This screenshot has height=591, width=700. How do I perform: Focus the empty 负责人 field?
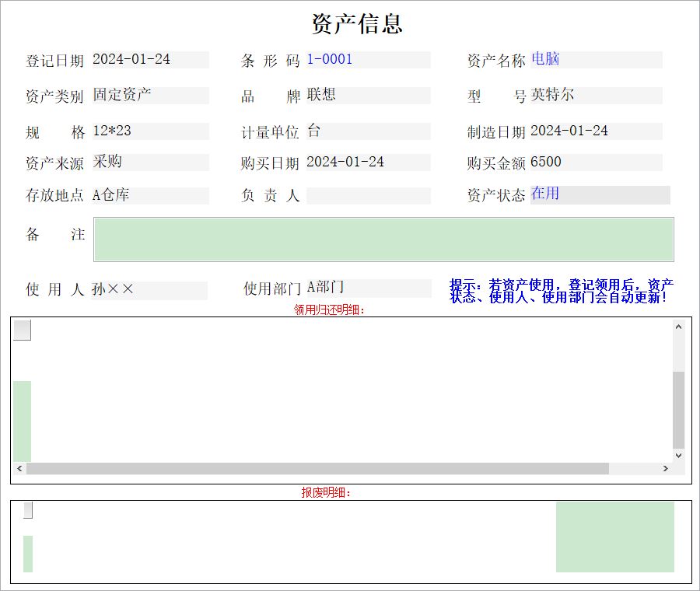point(369,195)
